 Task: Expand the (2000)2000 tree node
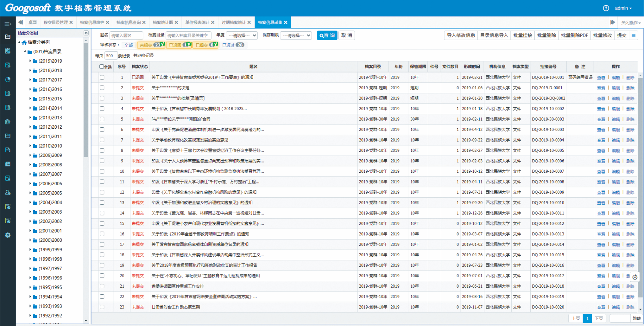[30, 240]
